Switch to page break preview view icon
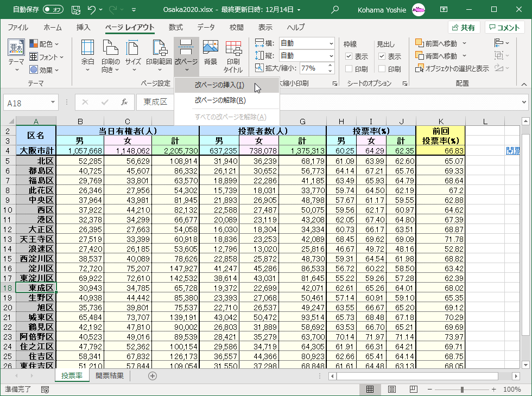The image size is (532, 396). 413,389
